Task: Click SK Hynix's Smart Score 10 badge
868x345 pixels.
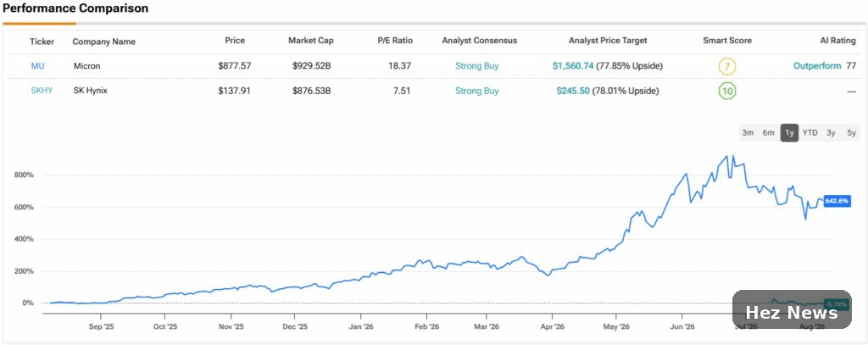Action: [x=726, y=91]
